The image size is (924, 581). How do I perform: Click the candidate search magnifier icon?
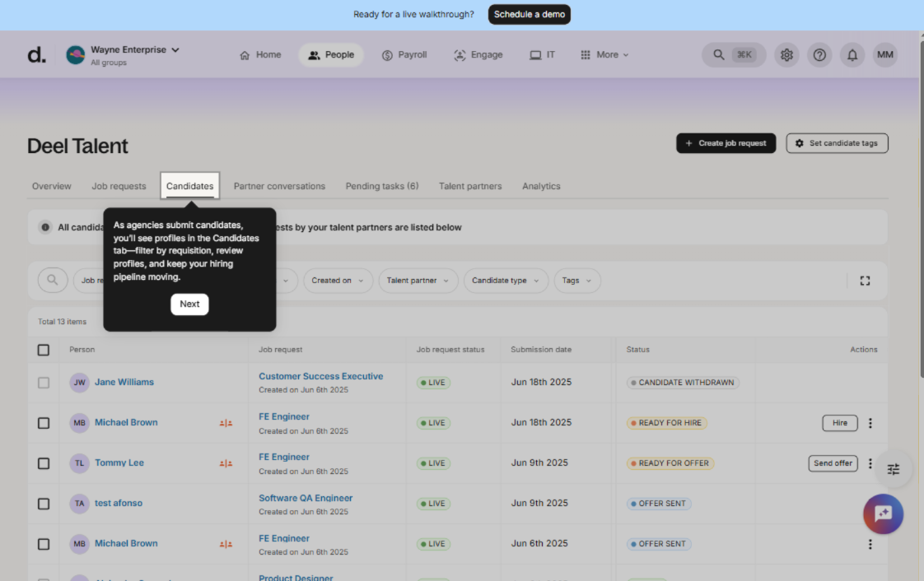(x=53, y=281)
